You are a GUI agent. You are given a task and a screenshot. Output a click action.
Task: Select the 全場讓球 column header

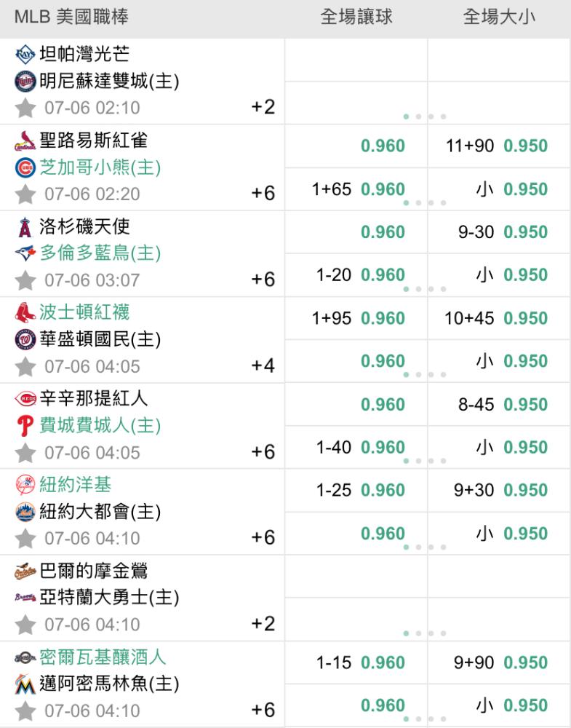click(356, 17)
